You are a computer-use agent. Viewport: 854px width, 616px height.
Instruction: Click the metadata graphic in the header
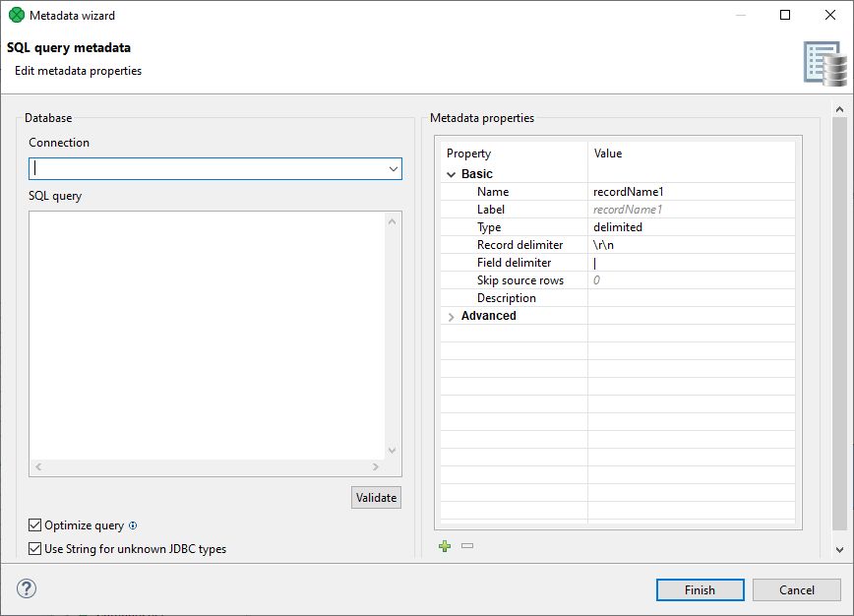coord(823,61)
